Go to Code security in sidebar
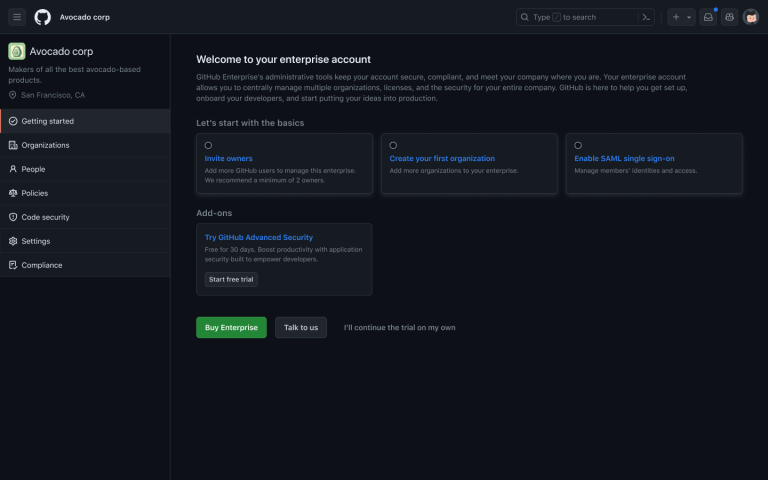Viewport: 768px width, 480px height. click(45, 217)
